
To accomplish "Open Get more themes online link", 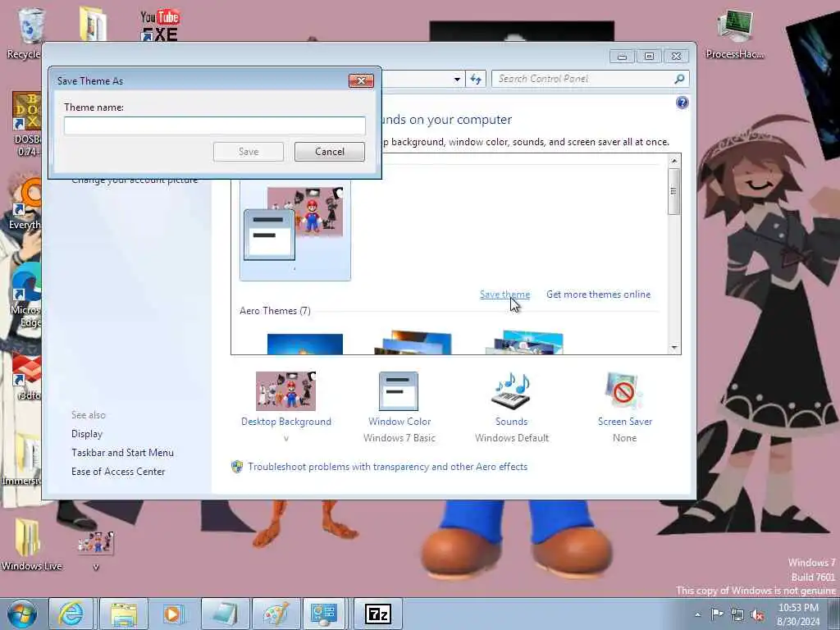I will coord(598,294).
